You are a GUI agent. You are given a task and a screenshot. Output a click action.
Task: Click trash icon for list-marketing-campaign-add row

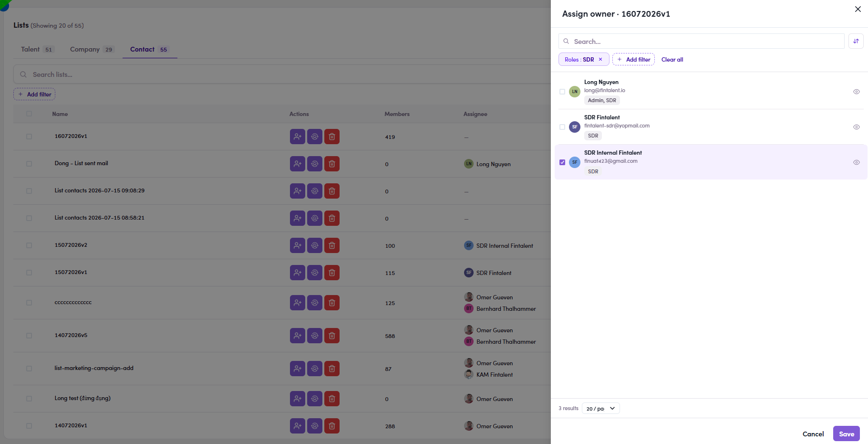click(332, 369)
